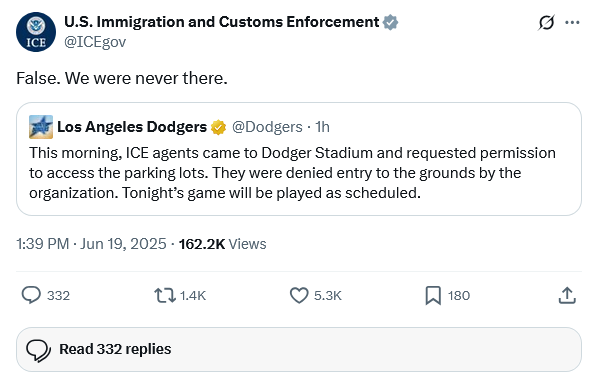Click the reply speech bubble icon
This screenshot has height=380, width=598.
[x=31, y=295]
